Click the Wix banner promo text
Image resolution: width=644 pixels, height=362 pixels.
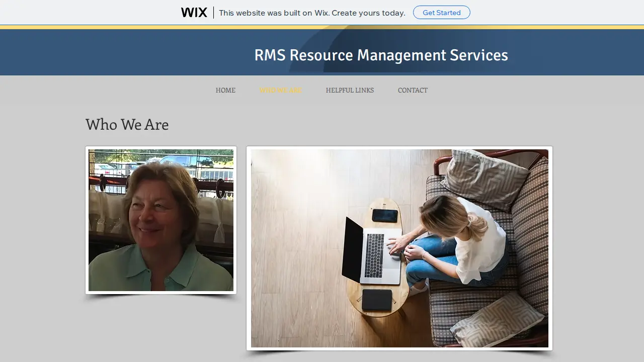[x=312, y=13]
